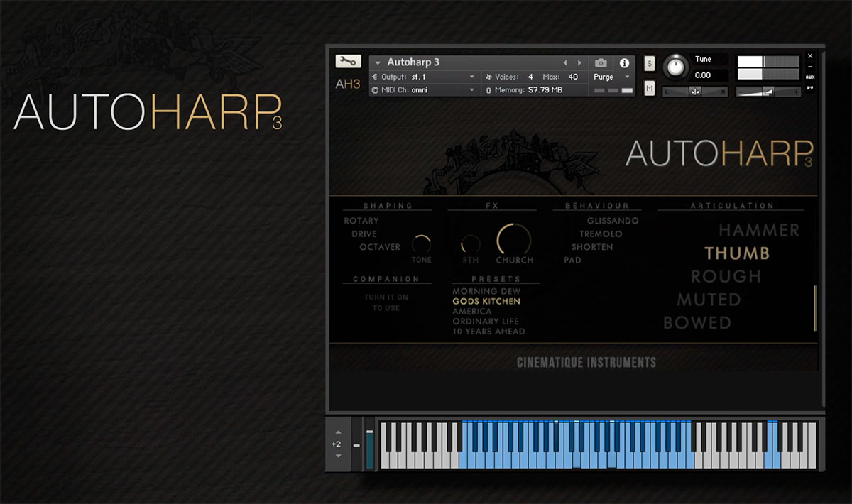
Task: Select the Thumb articulation
Action: [x=737, y=253]
